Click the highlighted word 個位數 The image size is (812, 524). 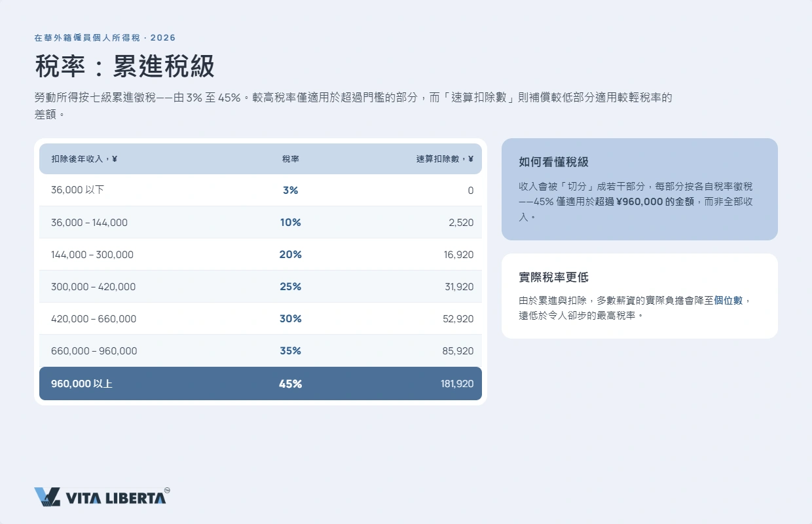(728, 301)
